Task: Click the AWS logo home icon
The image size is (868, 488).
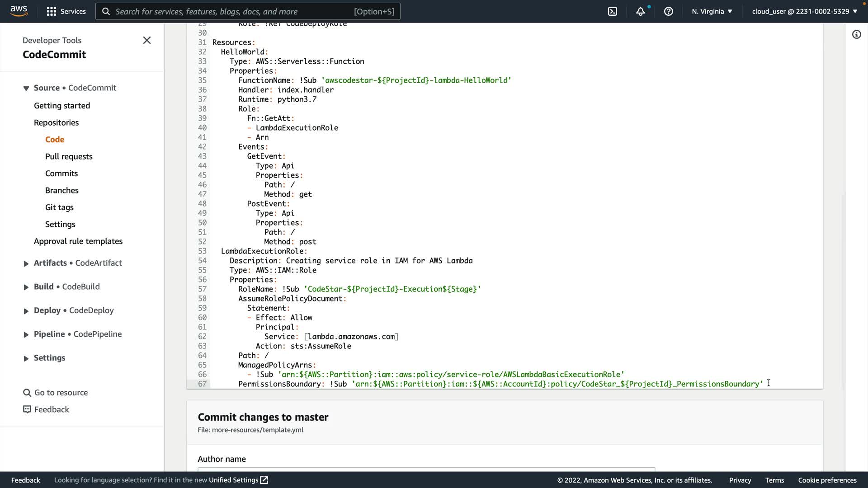Action: pyautogui.click(x=19, y=11)
